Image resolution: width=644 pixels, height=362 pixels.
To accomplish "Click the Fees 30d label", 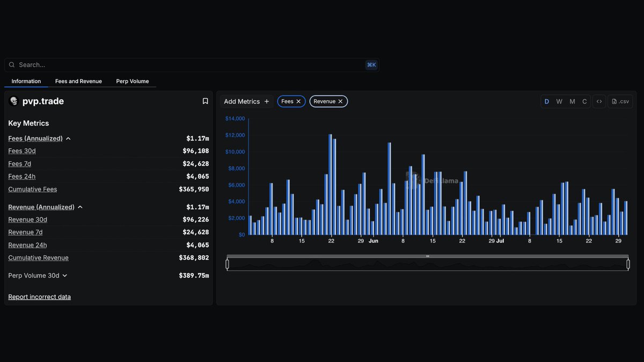I will tap(22, 151).
